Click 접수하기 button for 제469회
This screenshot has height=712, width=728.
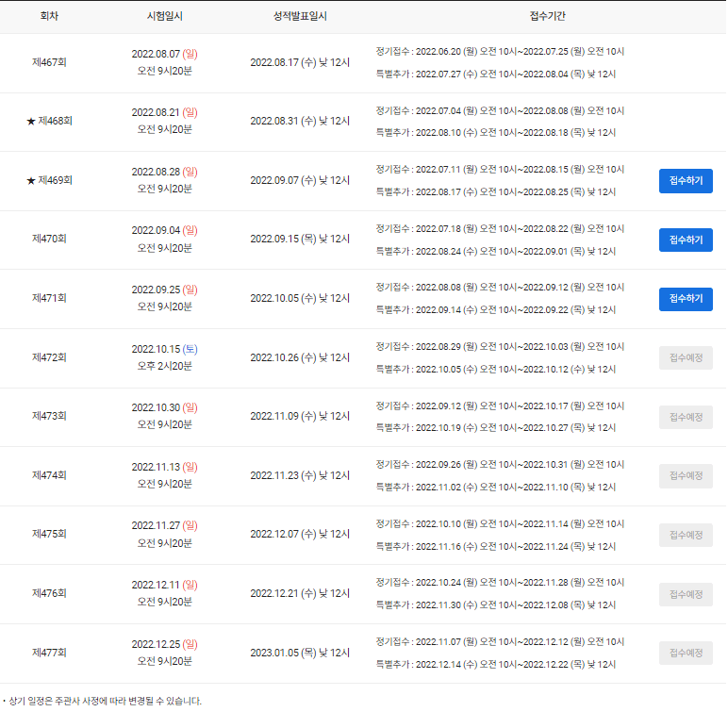coord(686,181)
